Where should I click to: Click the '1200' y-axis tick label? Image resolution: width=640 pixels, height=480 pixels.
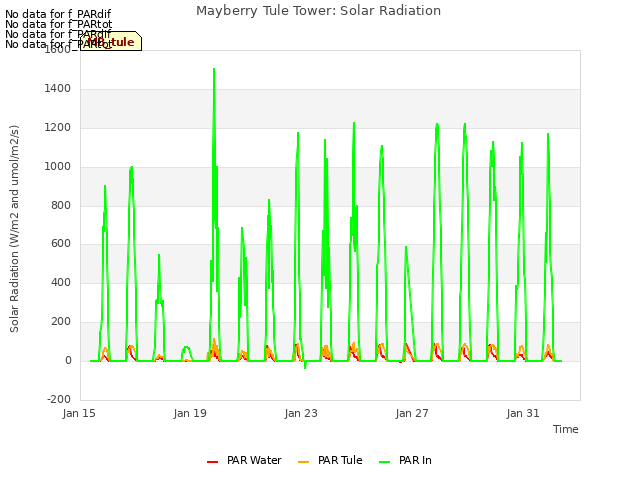58,127
